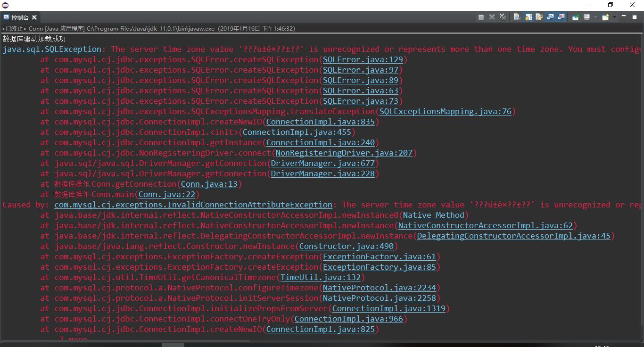Open NativeConstructorAccessorImpl.java:62 link
The width and height of the screenshot is (644, 347).
[486, 225]
